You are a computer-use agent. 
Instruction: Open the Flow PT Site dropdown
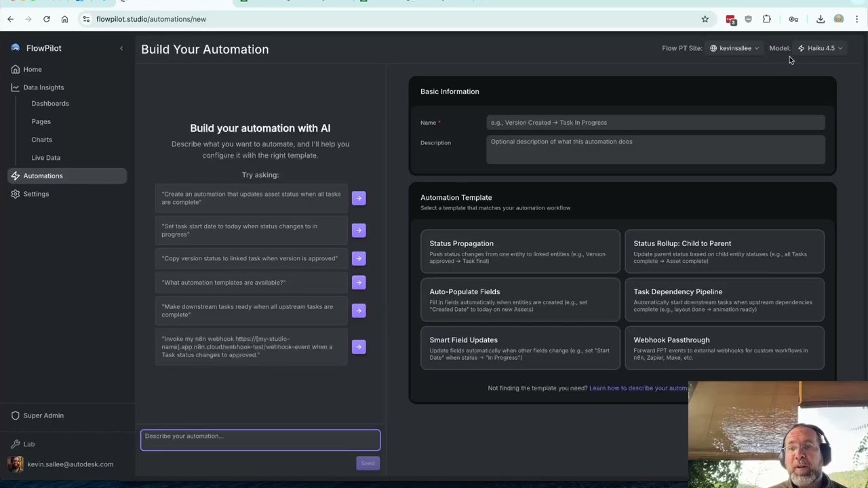tap(735, 48)
